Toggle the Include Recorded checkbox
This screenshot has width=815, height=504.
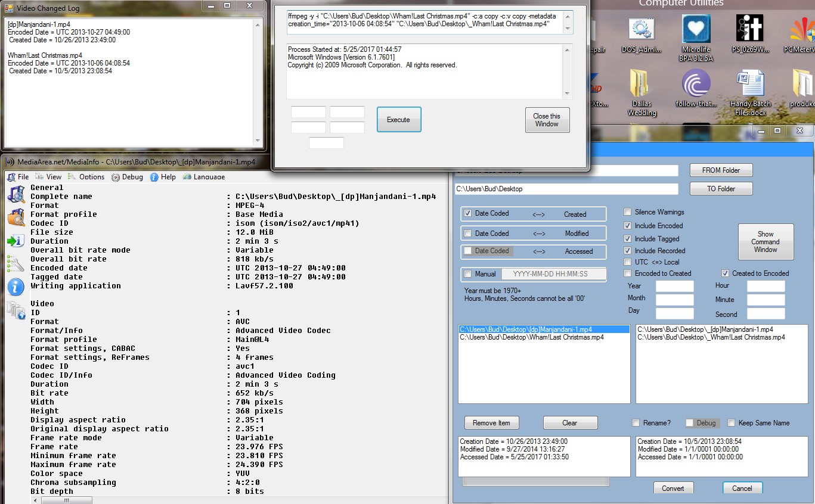[x=628, y=251]
